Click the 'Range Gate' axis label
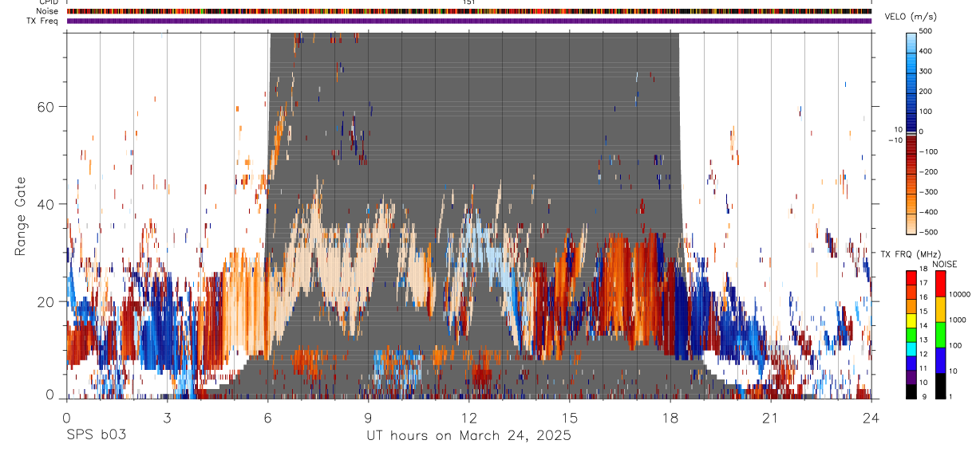Viewport: 980px width, 452px height. [x=22, y=217]
